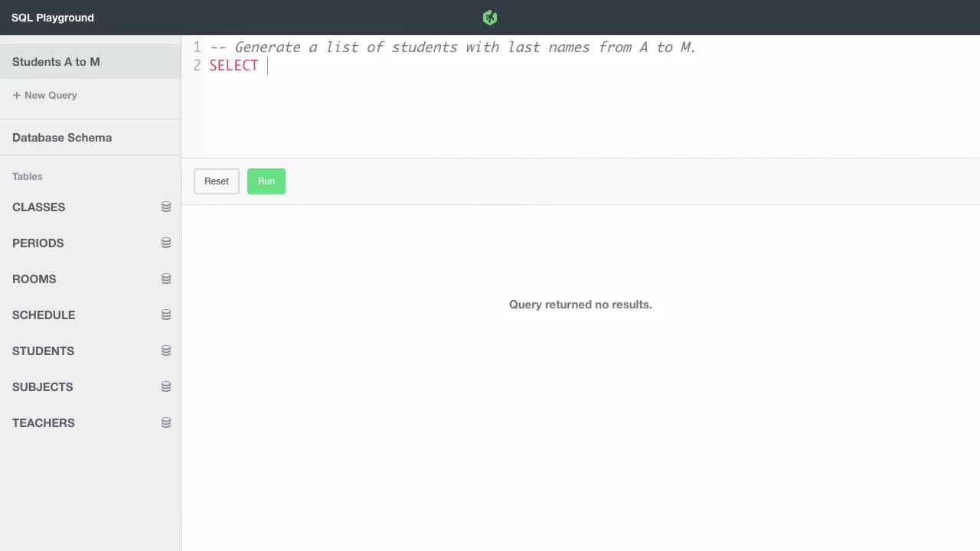Image resolution: width=980 pixels, height=551 pixels.
Task: Expand the TEACHERS table schema
Action: click(43, 422)
